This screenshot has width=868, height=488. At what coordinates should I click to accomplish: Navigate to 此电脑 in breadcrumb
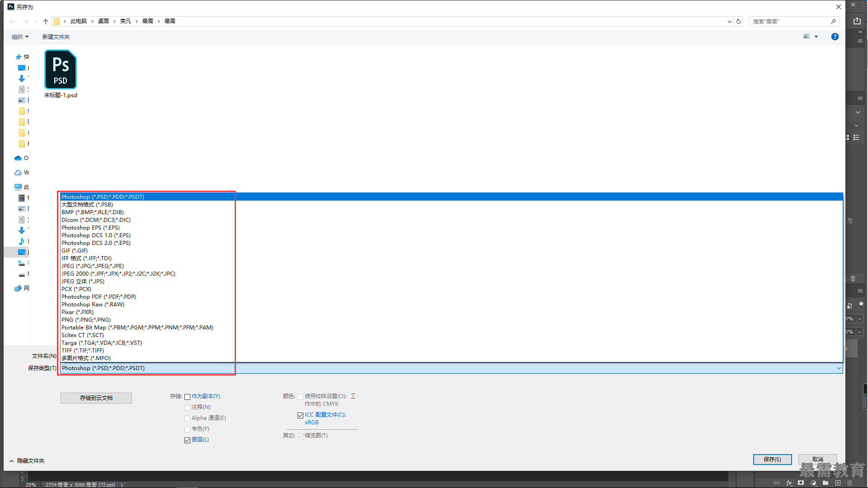(x=78, y=21)
